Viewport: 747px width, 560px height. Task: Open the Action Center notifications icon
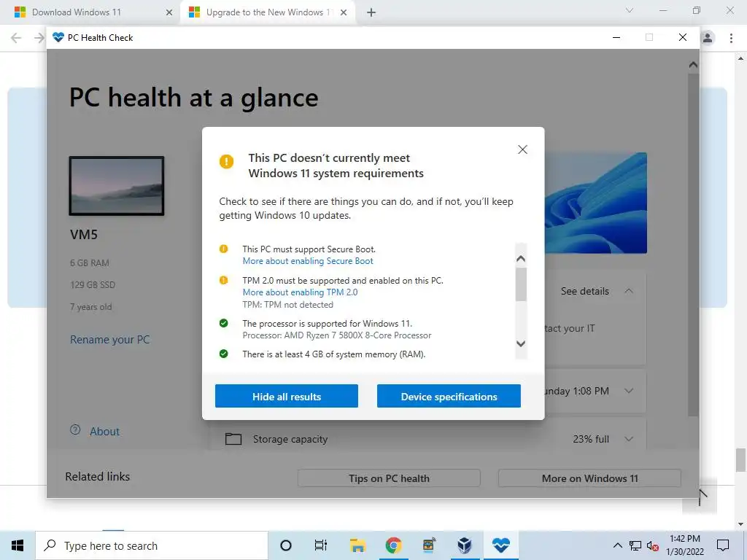[x=723, y=545]
